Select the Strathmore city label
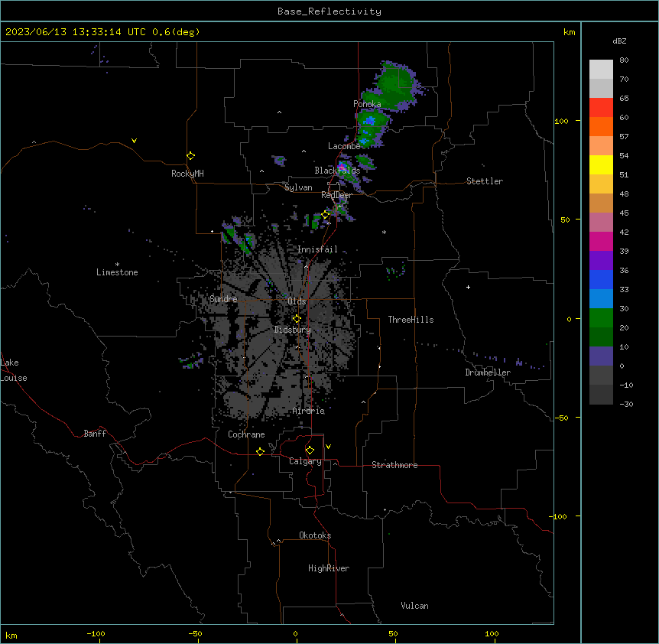This screenshot has width=659, height=644. (394, 465)
